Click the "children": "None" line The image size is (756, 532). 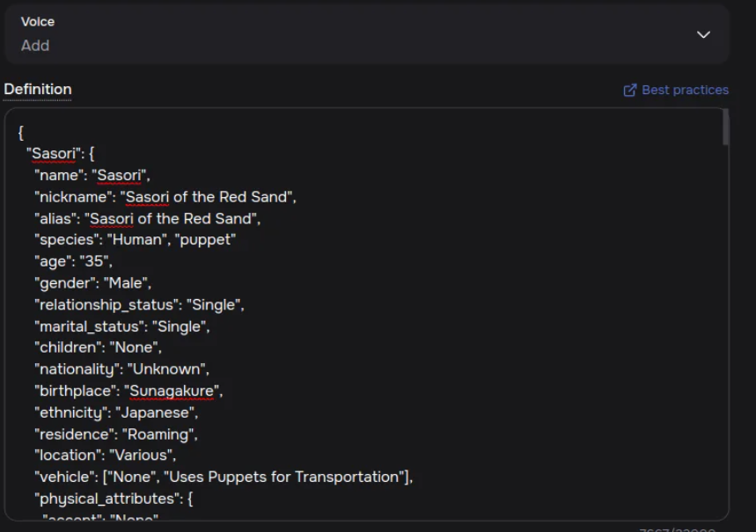point(98,347)
